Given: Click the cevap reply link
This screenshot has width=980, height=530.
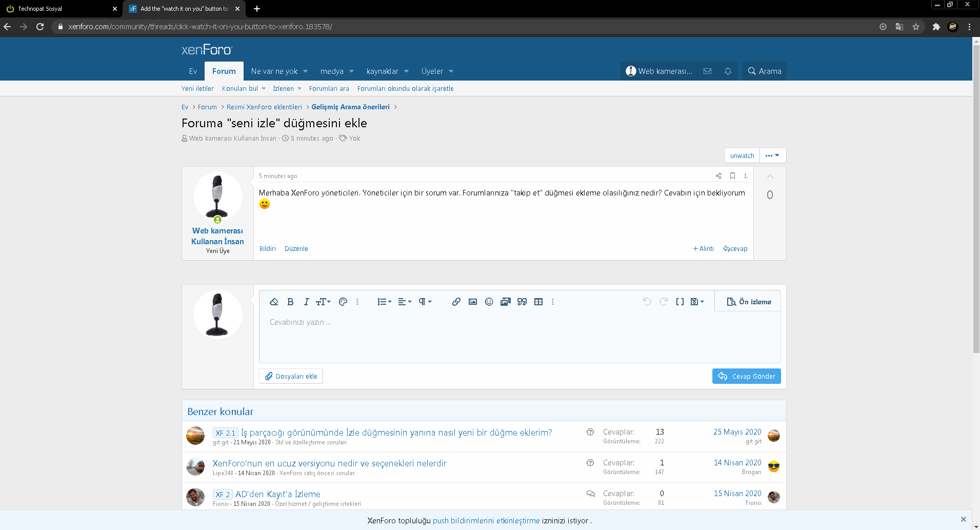Looking at the screenshot, I should 735,249.
